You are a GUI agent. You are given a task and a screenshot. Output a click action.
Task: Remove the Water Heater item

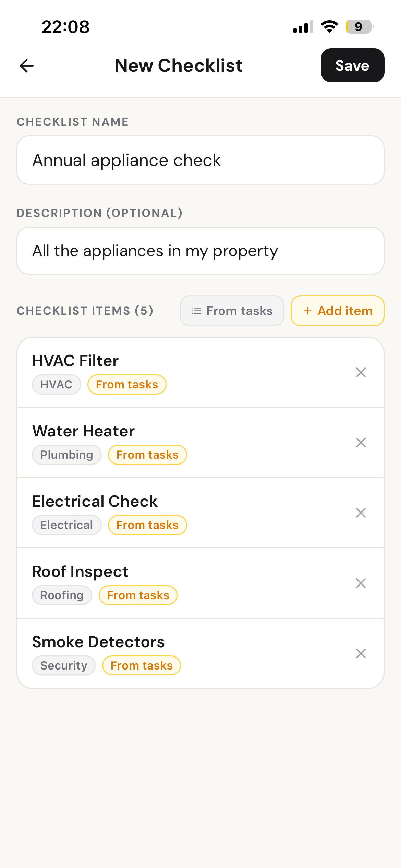(x=361, y=443)
